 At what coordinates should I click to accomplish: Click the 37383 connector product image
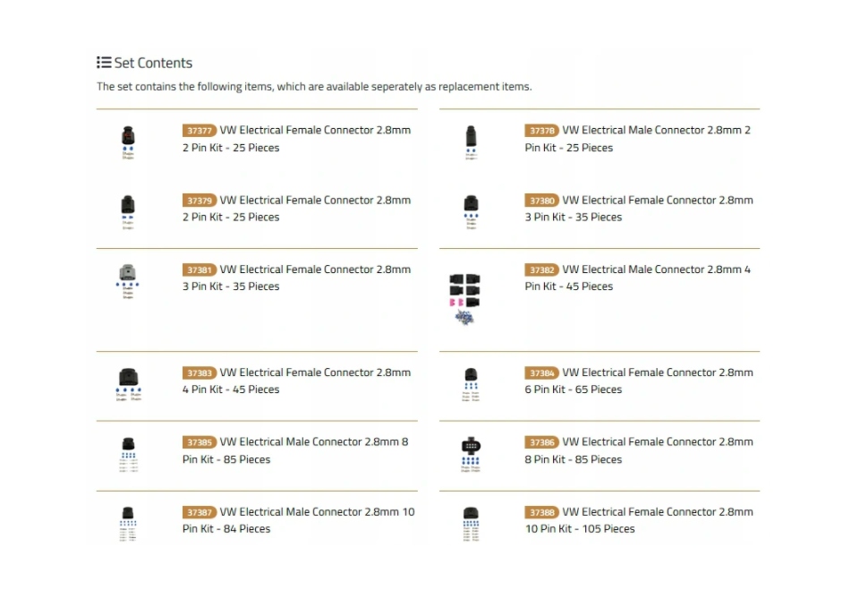click(x=128, y=383)
